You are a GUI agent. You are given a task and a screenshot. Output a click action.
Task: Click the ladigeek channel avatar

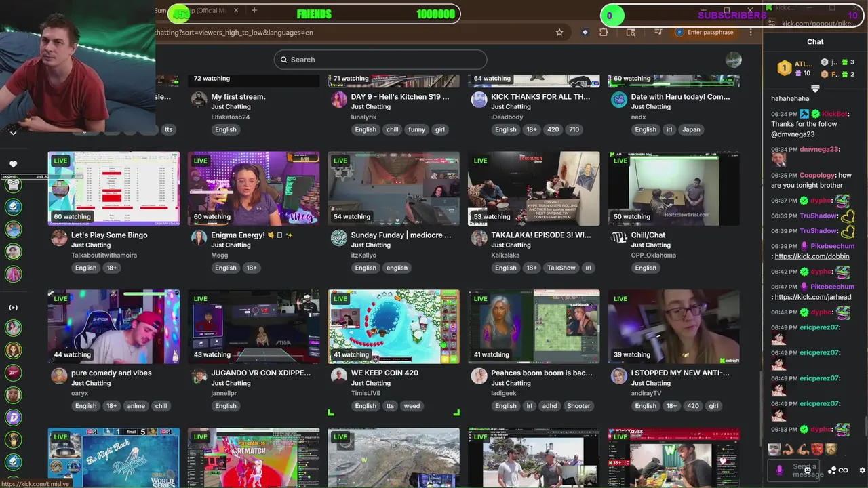tap(479, 375)
